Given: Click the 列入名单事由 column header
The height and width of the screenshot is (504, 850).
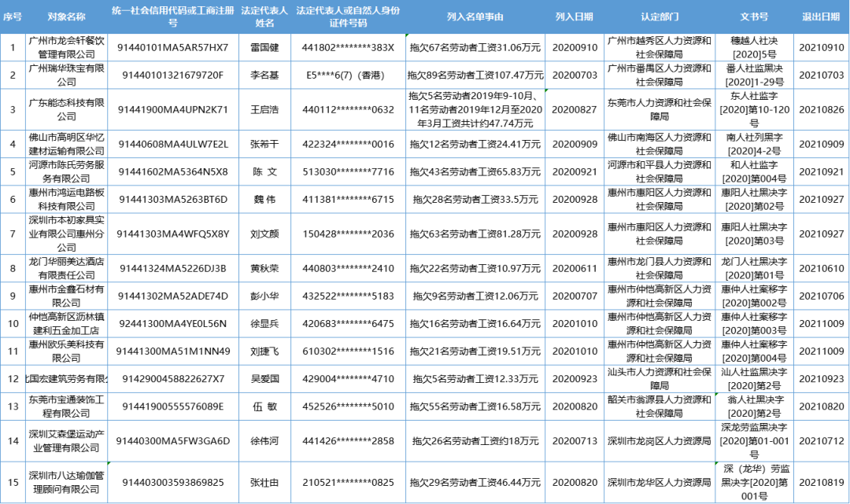Looking at the screenshot, I should pos(475,17).
